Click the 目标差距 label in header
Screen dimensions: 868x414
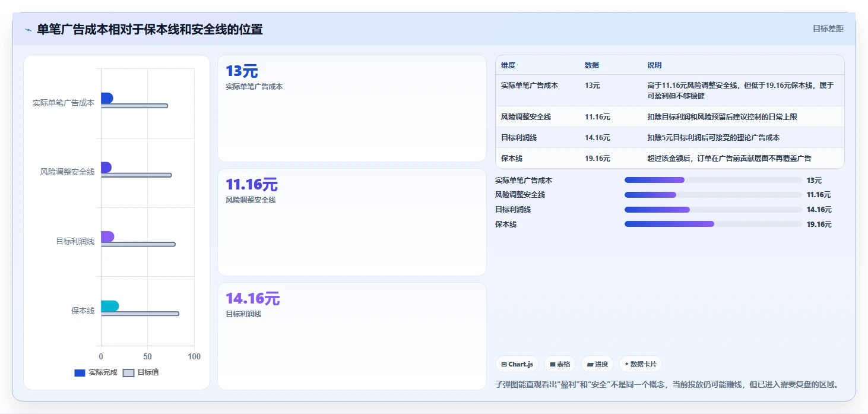(828, 29)
